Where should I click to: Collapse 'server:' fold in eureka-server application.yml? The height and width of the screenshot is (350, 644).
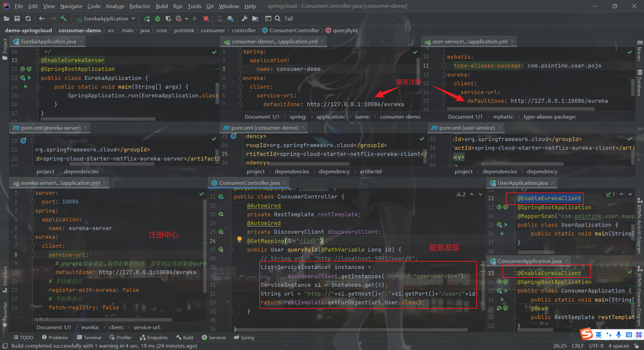pyautogui.click(x=33, y=193)
